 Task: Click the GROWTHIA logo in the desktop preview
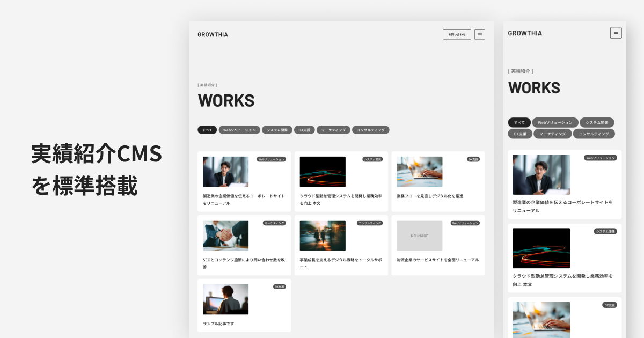pos(213,34)
